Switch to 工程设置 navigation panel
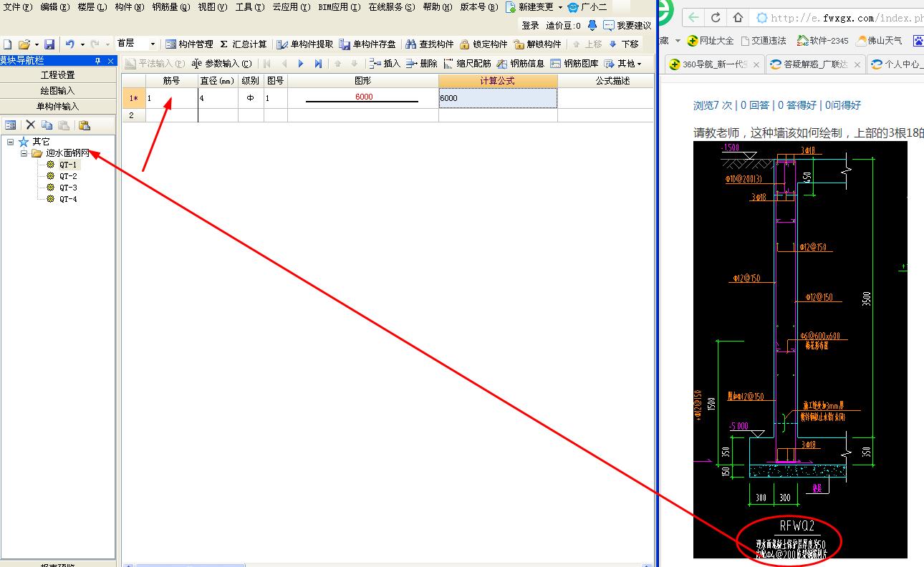The image size is (924, 567). click(x=58, y=74)
